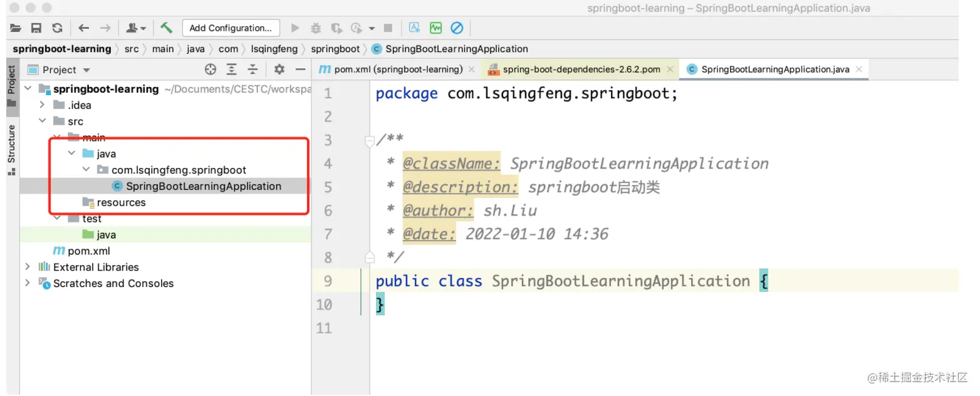Image resolution: width=980 pixels, height=396 pixels.
Task: Click the Debug bug icon
Action: point(316,28)
